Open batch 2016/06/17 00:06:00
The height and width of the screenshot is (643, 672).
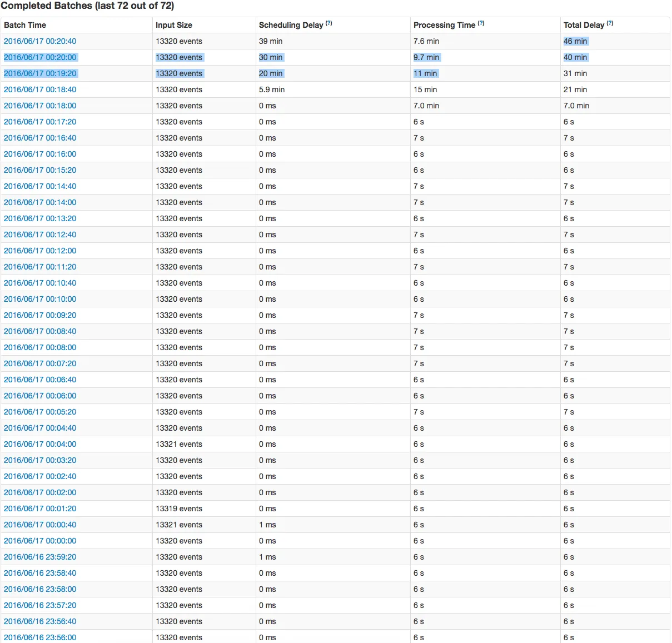[40, 396]
